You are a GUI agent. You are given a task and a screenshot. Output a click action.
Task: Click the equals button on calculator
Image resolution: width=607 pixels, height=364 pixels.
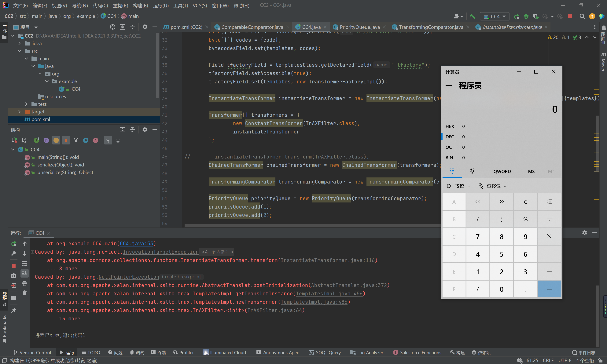pyautogui.click(x=549, y=289)
